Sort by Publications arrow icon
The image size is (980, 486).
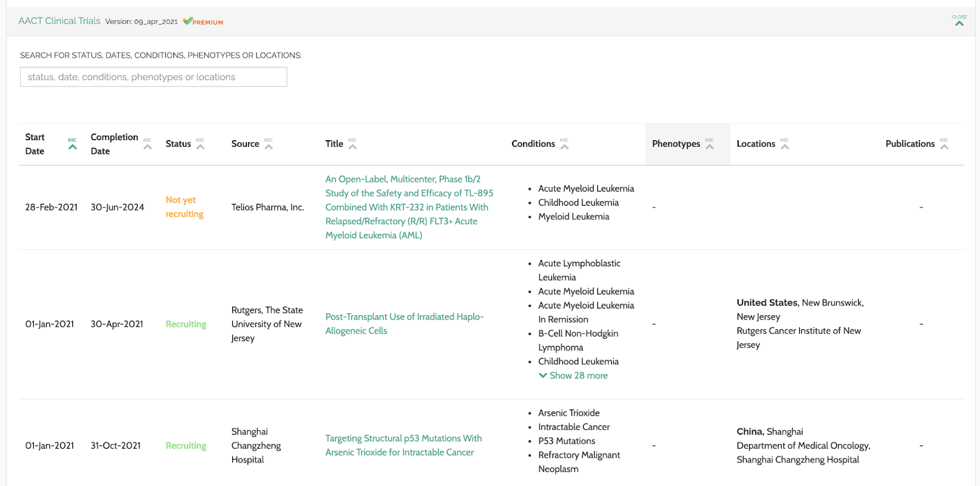pos(944,146)
